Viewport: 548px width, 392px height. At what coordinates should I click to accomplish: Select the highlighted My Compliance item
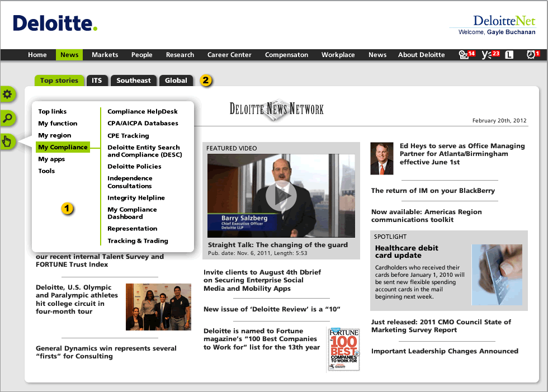pos(63,147)
